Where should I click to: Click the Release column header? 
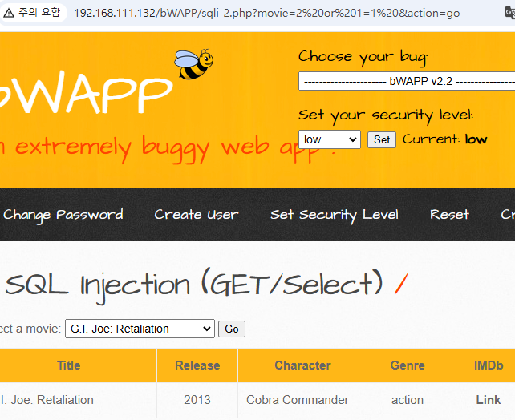197,365
